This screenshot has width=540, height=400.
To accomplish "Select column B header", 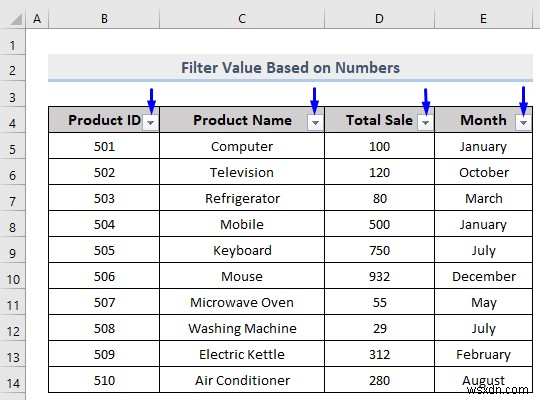I will click(104, 19).
